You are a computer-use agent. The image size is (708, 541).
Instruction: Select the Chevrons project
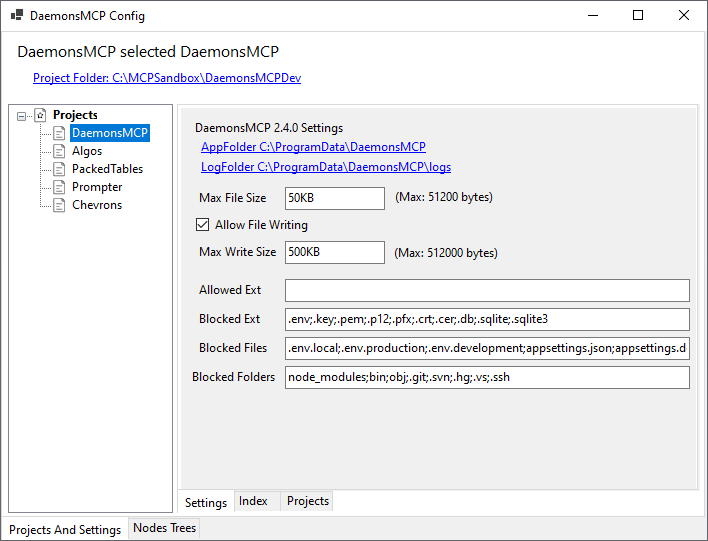tap(97, 205)
